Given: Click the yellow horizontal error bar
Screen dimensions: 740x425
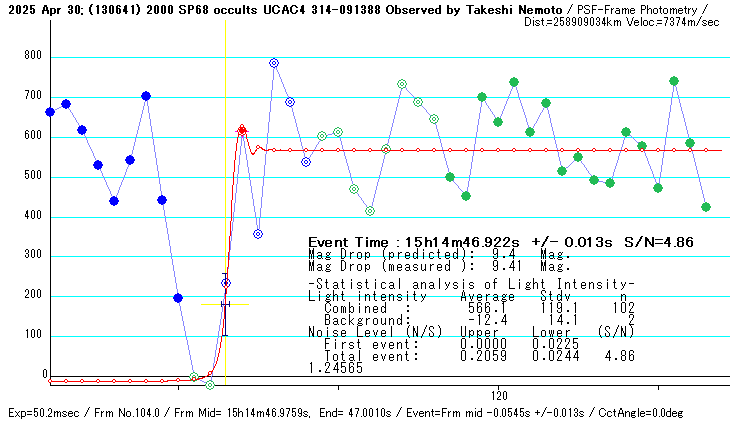Looking at the screenshot, I should tap(225, 304).
